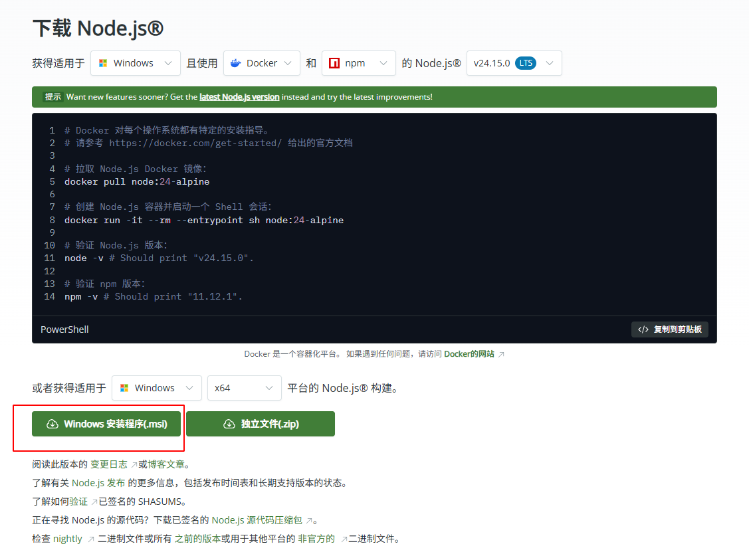Copy code to clipboard button
Image resolution: width=749 pixels, height=560 pixels.
point(670,329)
